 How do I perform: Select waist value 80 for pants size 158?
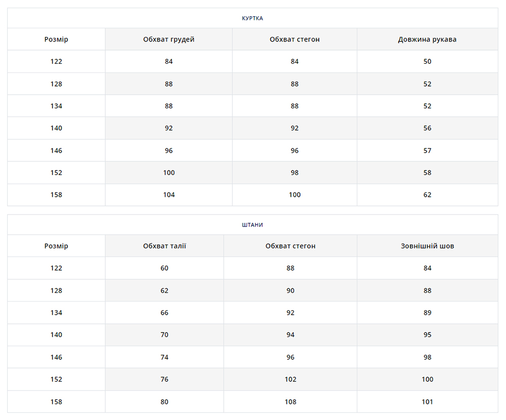[164, 402]
